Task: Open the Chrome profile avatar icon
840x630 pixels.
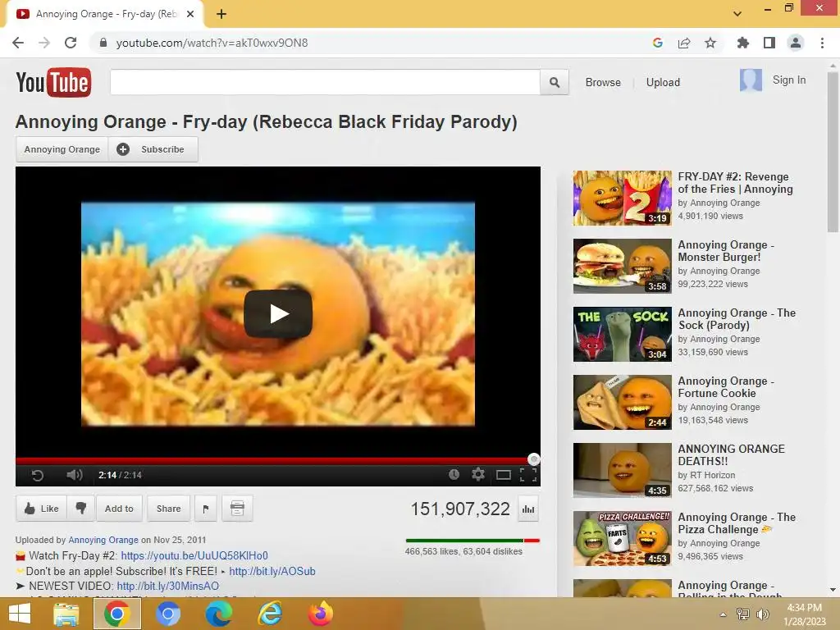Action: (796, 43)
